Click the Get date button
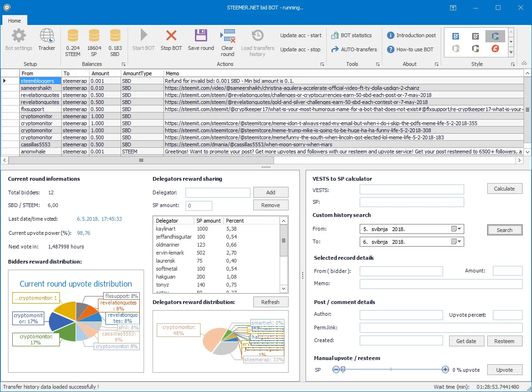532x392 pixels. click(466, 341)
